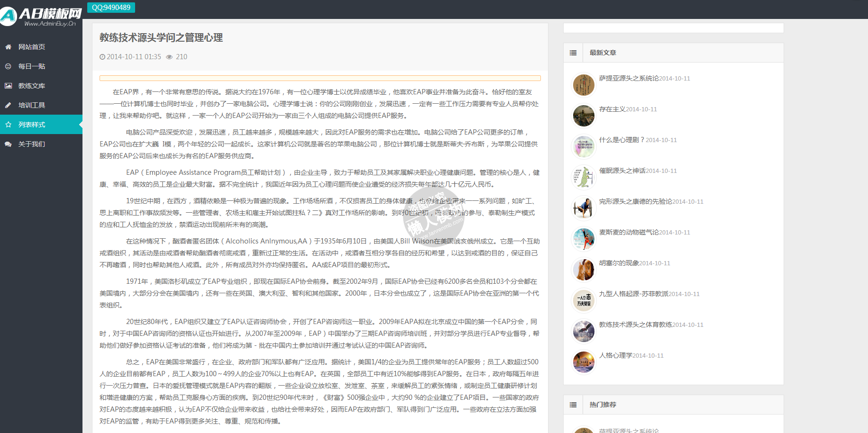Go to 教练文库 in the sidebar
This screenshot has height=433, width=868.
pyautogui.click(x=32, y=86)
